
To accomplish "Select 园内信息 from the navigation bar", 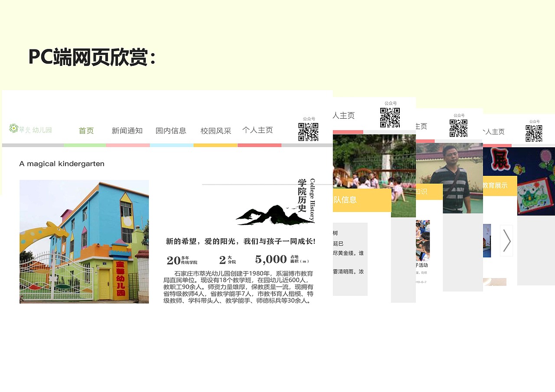I will (171, 130).
